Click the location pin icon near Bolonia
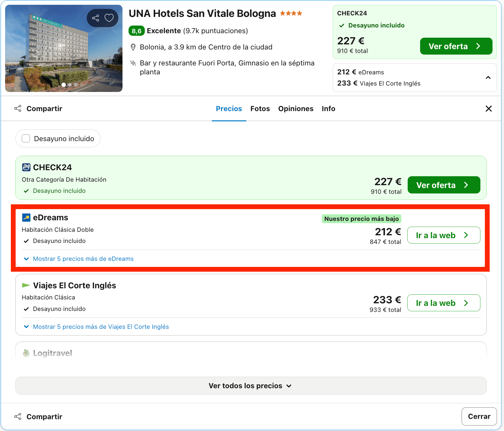504x431 pixels. coord(133,47)
